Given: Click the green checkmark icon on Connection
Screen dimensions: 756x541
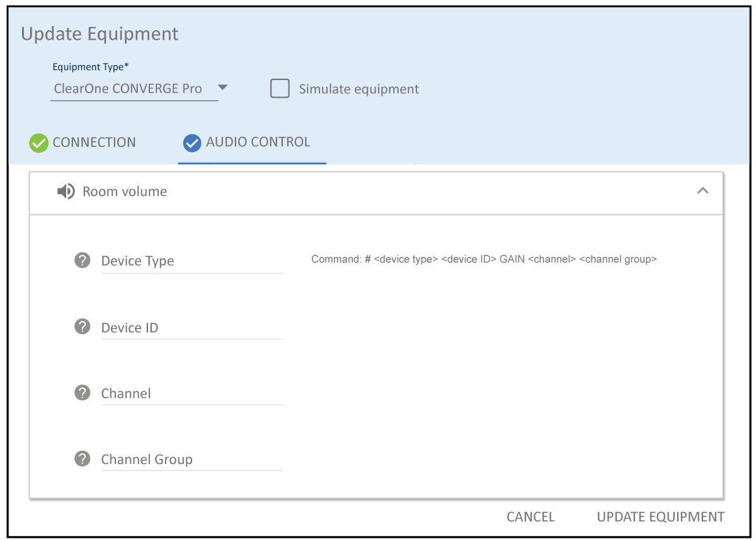Looking at the screenshot, I should pos(39,143).
